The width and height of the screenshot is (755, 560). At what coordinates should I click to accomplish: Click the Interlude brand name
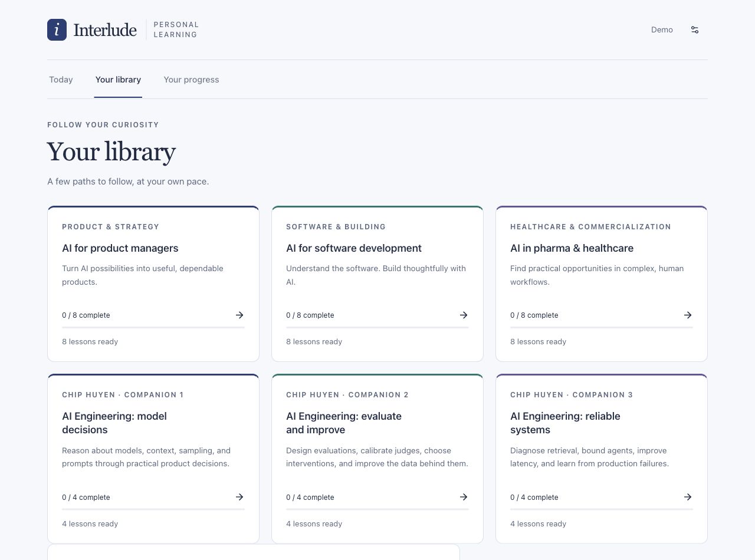pos(105,29)
